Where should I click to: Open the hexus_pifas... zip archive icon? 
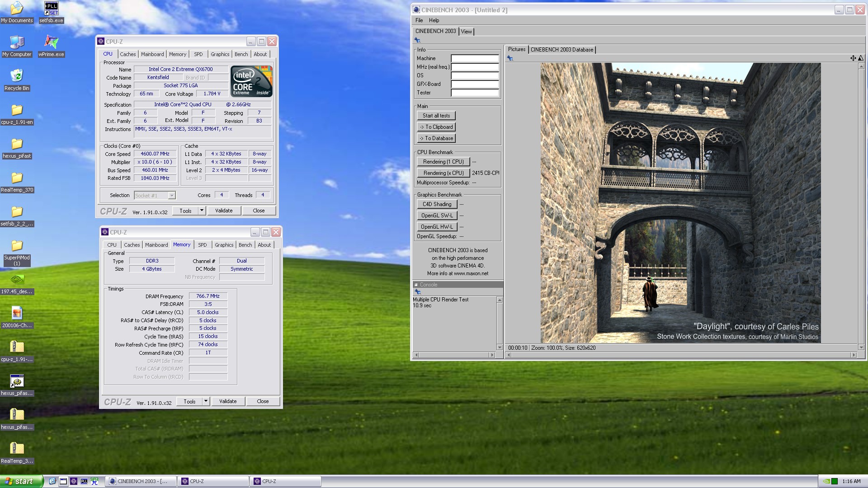coord(17,419)
